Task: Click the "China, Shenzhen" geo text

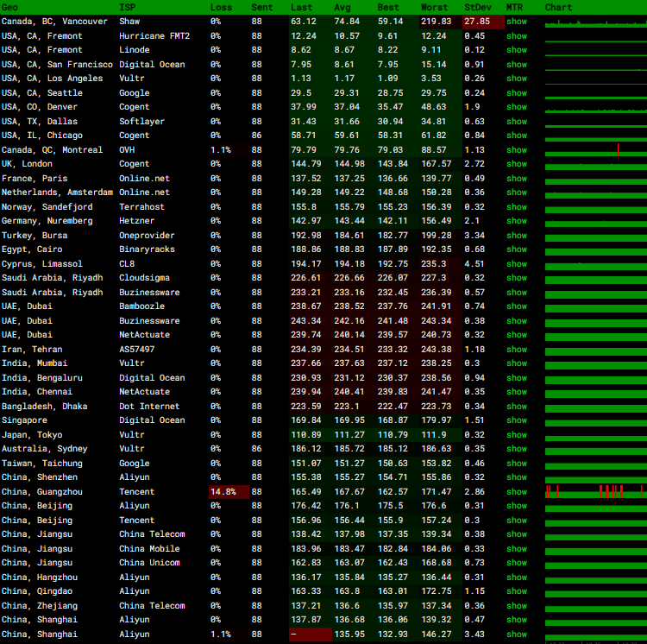Action: [x=40, y=477]
